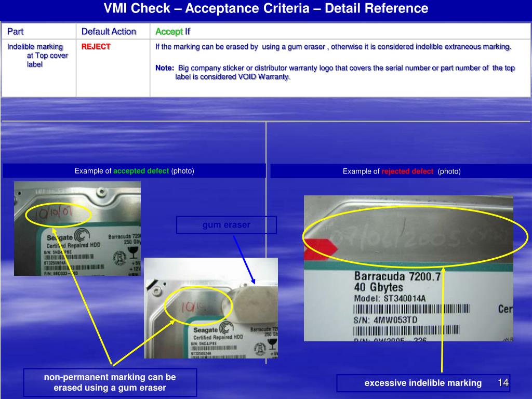Click the 'S/N: 4MW053TD' text in the photo
The height and width of the screenshot is (399, 532).
click(385, 320)
